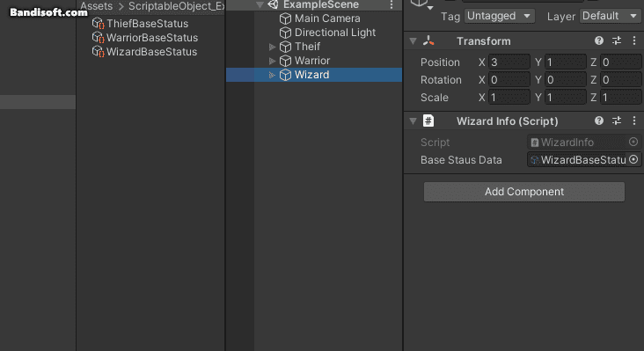Open the Layer dropdown showing Default
Image resolution: width=644 pixels, height=351 pixels.
[x=610, y=16]
